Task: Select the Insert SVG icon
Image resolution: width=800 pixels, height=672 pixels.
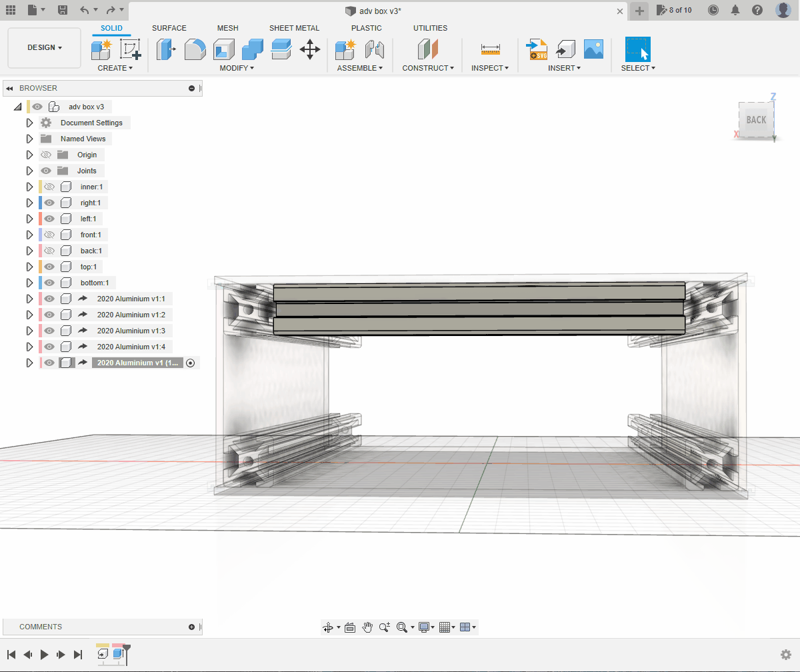Action: (x=537, y=49)
